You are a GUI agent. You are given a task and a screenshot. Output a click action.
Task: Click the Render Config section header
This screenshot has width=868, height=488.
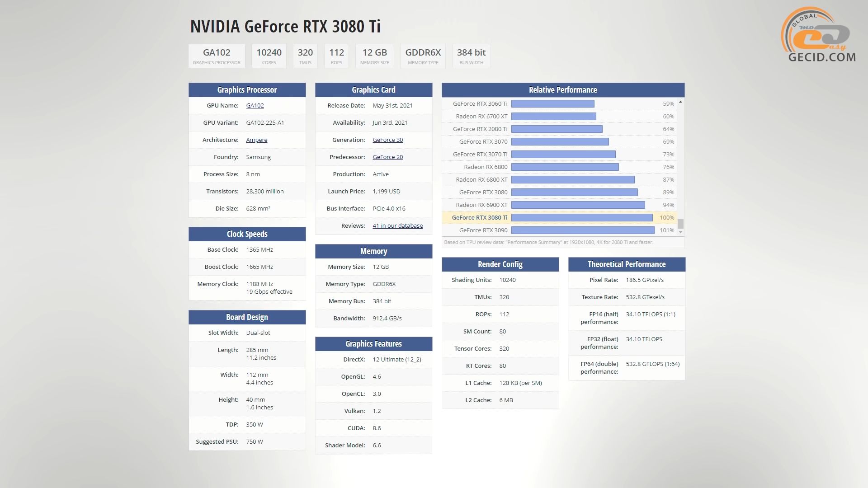coord(500,264)
